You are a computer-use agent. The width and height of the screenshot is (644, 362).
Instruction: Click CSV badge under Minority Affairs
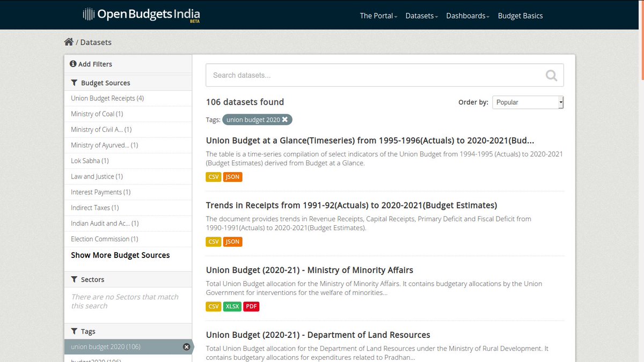214,307
